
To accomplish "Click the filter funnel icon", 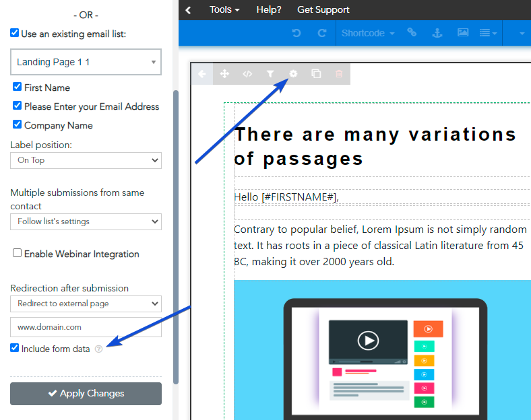I will 270,74.
